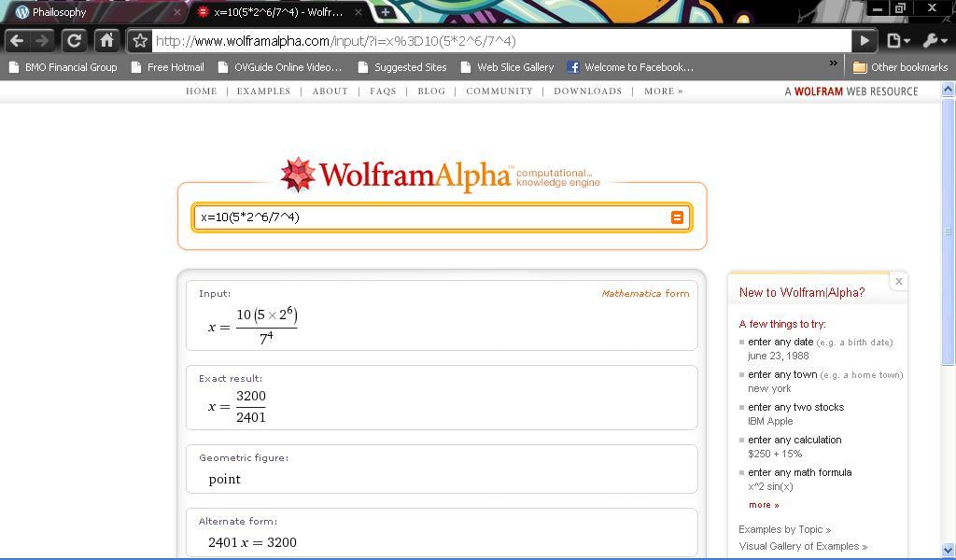Go back with the browser back arrow
The image size is (956, 560).
tap(17, 41)
